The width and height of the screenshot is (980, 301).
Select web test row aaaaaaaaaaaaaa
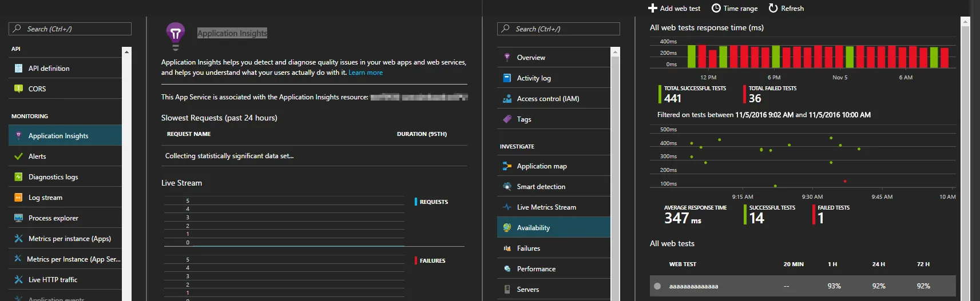click(803, 286)
